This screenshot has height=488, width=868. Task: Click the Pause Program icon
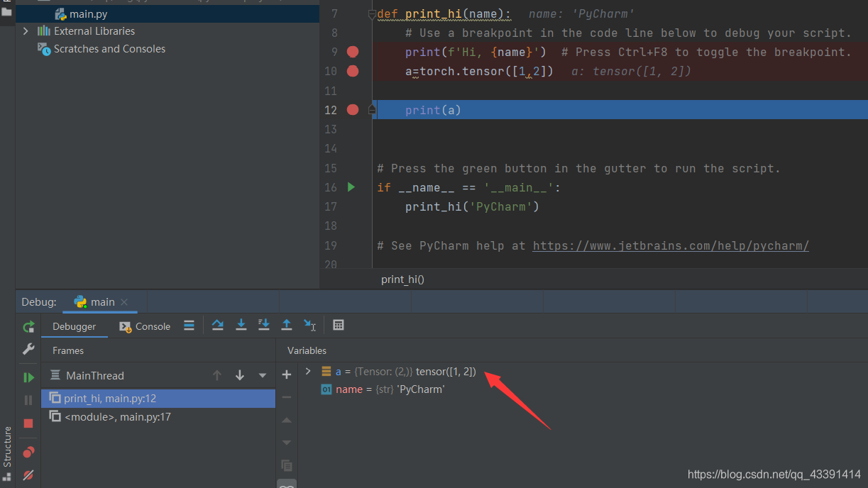[28, 400]
